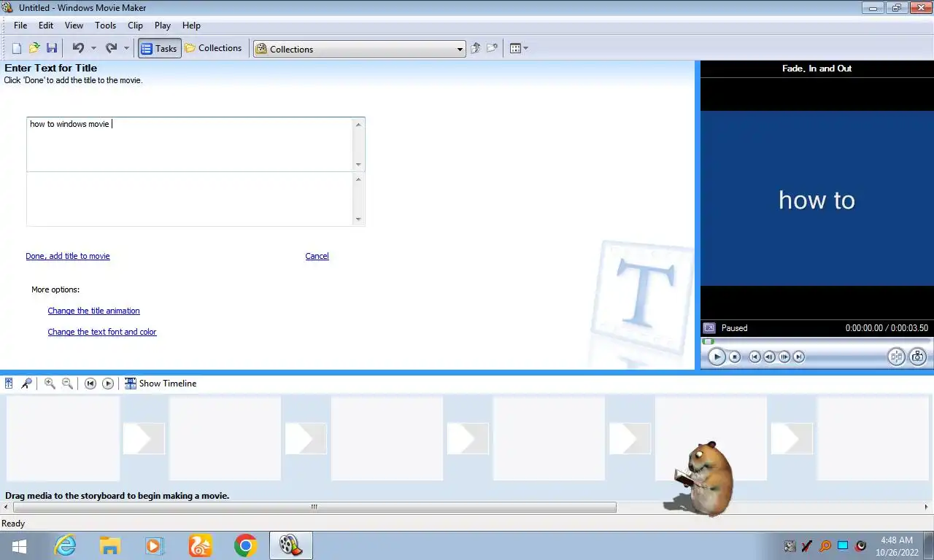Open a project using the folder icon
This screenshot has height=560, width=934.
click(x=34, y=48)
